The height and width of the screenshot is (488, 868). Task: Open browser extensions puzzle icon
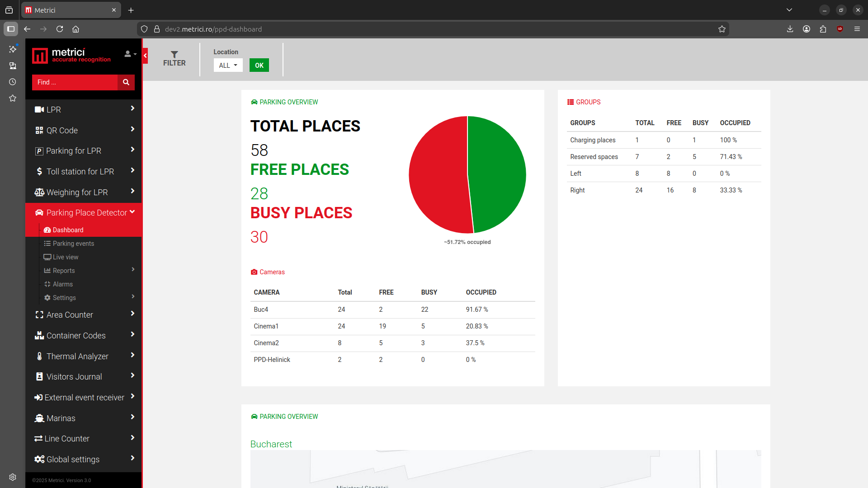[x=823, y=29]
